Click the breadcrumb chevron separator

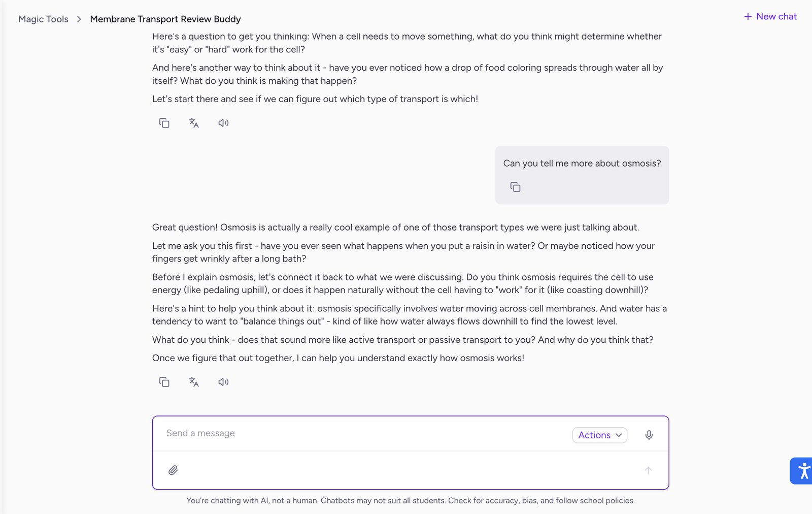tap(79, 19)
